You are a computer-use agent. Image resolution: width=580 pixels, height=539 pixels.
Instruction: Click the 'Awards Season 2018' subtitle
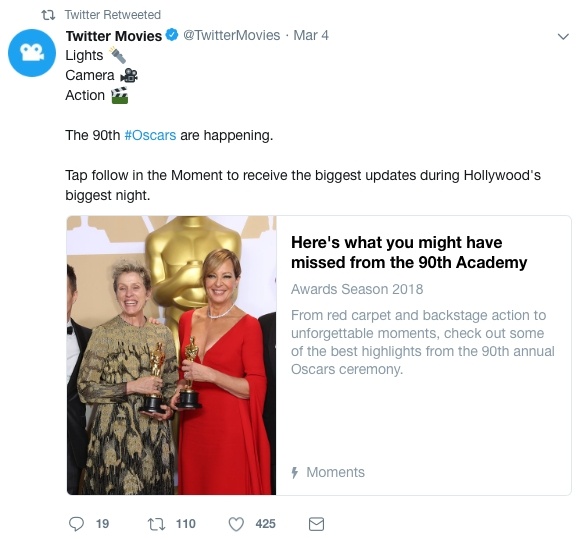[357, 289]
